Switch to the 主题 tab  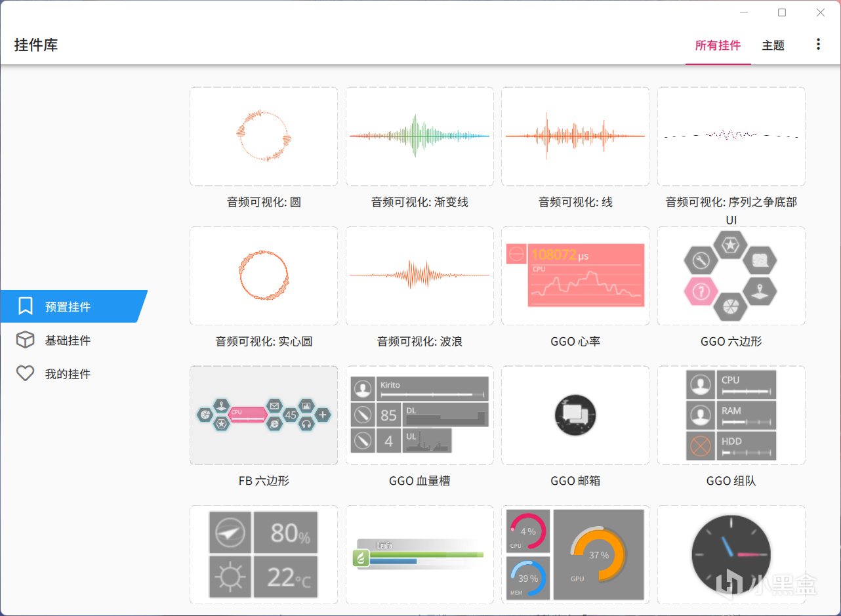coord(773,45)
